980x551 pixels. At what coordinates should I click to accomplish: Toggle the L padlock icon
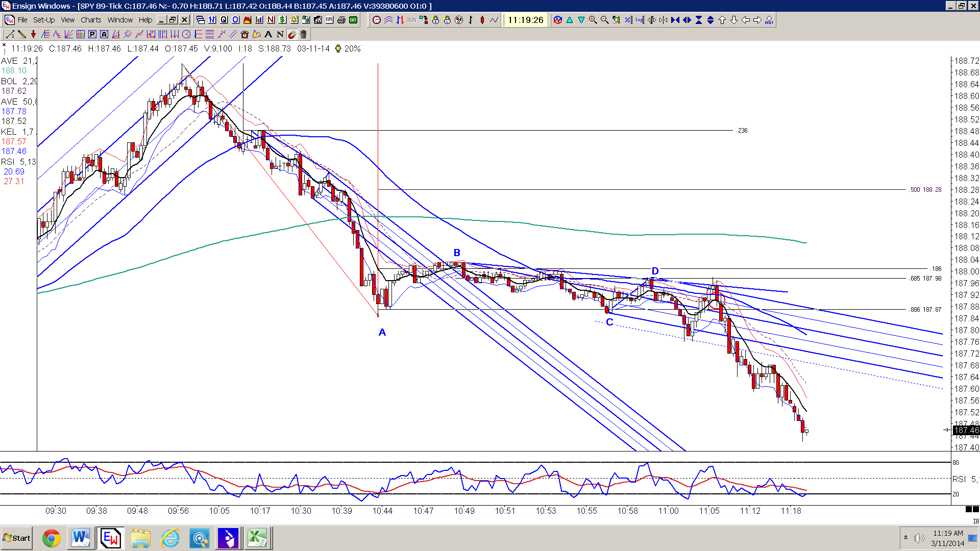click(x=447, y=20)
